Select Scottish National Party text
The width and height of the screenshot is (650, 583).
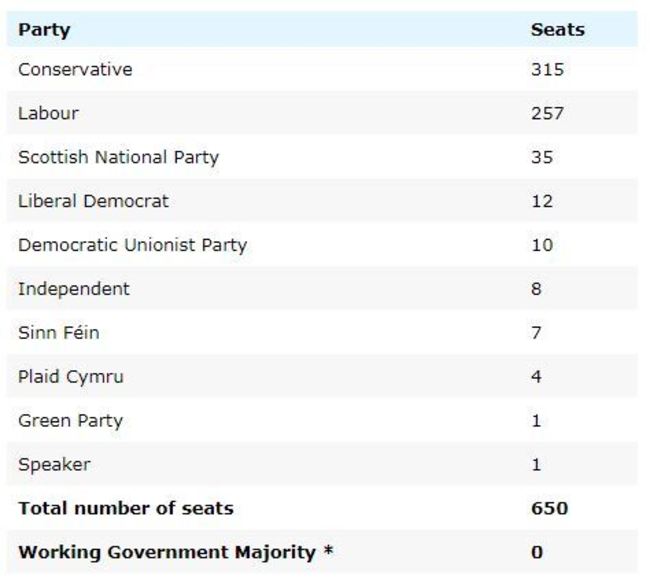tap(118, 157)
